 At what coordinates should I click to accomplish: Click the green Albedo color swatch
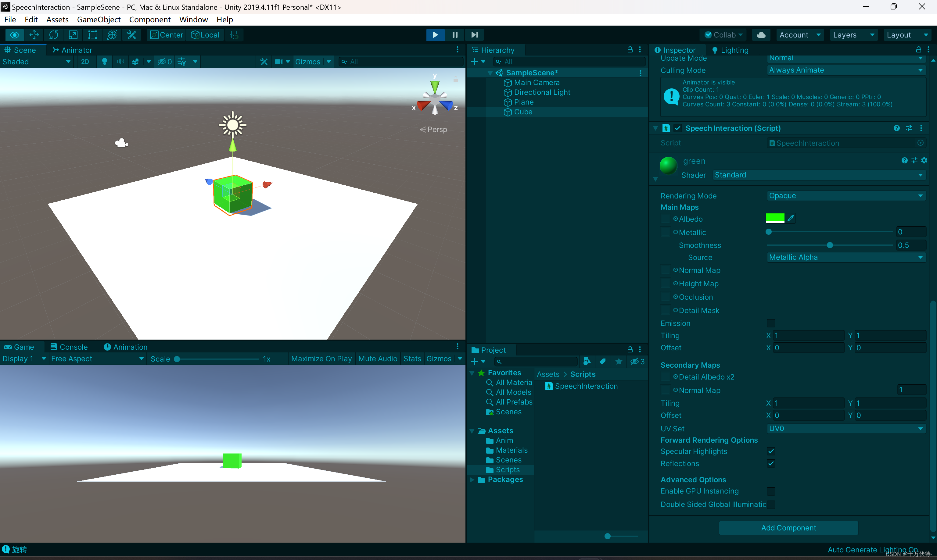[775, 218]
